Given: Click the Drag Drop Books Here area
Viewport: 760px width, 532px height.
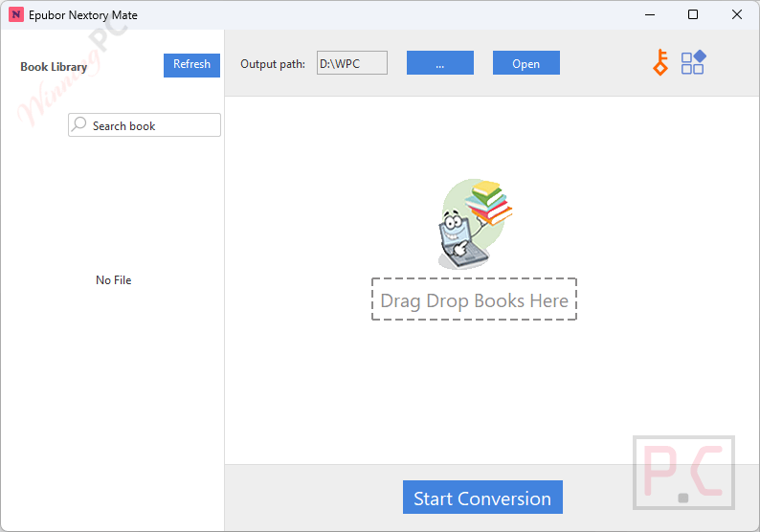Looking at the screenshot, I should pyautogui.click(x=474, y=299).
